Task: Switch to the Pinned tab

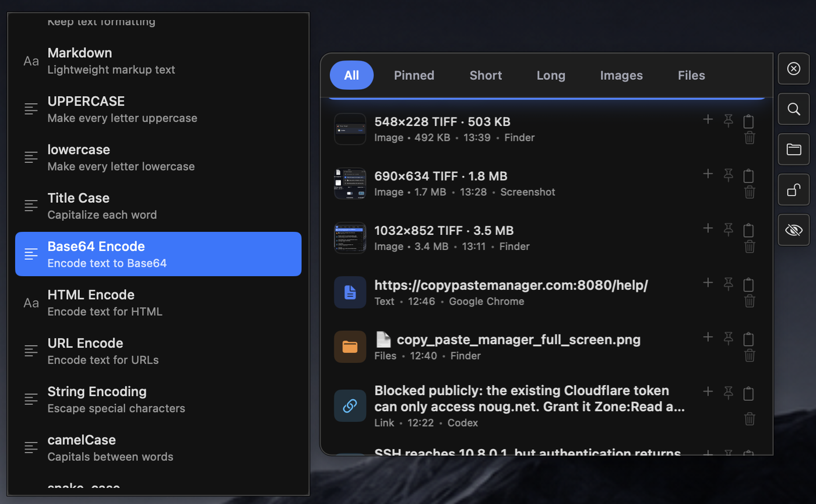Action: coord(414,75)
